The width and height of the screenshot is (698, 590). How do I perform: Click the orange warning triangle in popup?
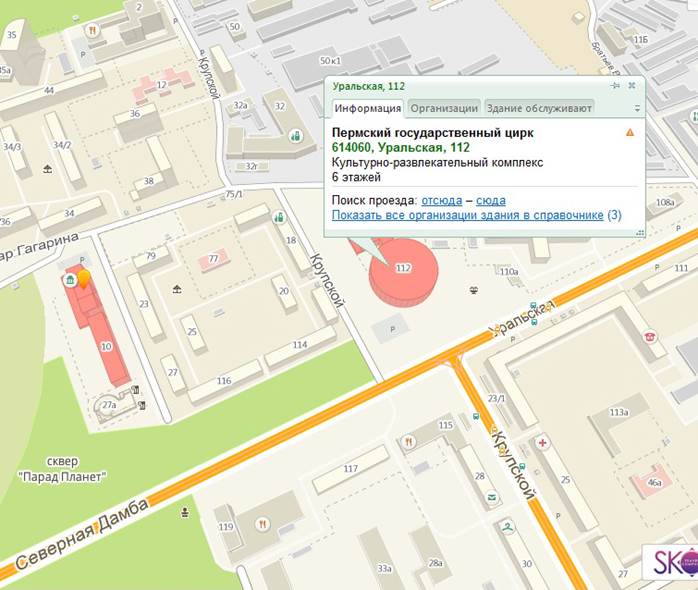coord(630,133)
